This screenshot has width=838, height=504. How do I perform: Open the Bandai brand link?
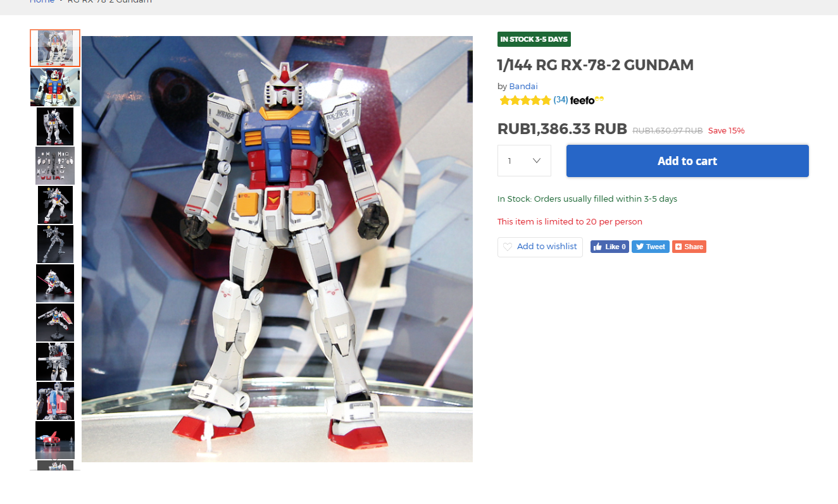(523, 86)
